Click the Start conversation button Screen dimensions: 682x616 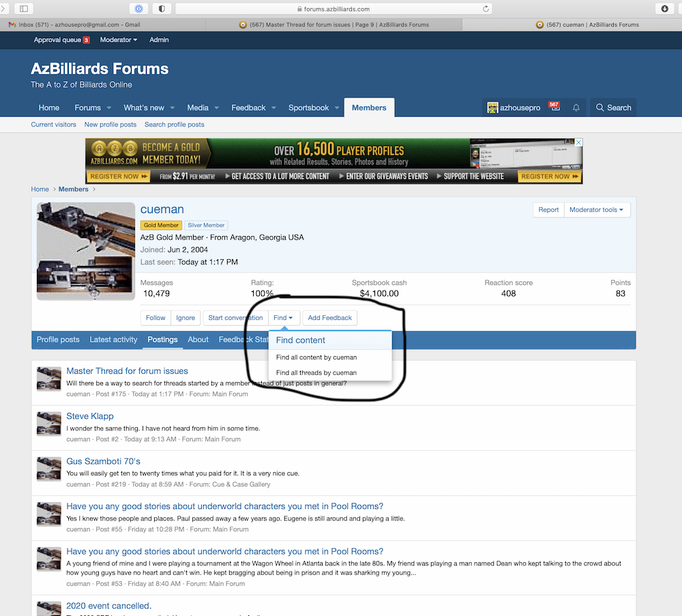pyautogui.click(x=235, y=318)
